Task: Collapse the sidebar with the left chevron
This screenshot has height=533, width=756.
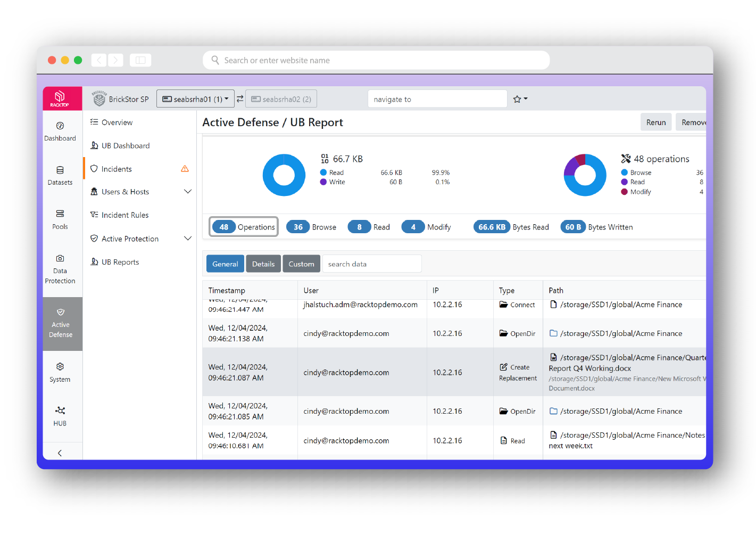Action: 60,453
